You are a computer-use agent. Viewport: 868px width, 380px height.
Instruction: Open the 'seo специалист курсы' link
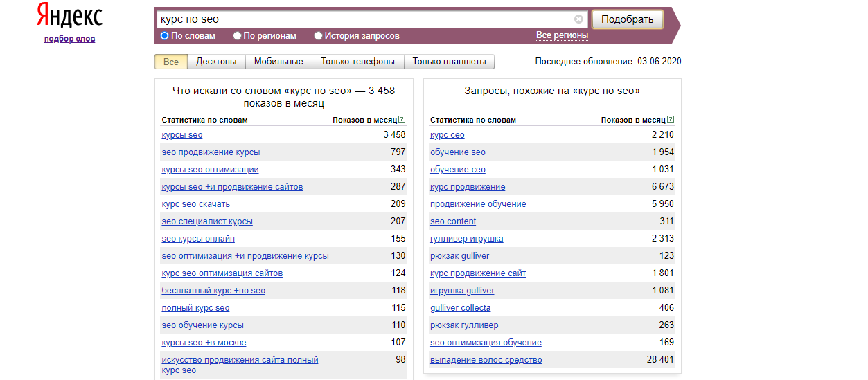point(207,221)
